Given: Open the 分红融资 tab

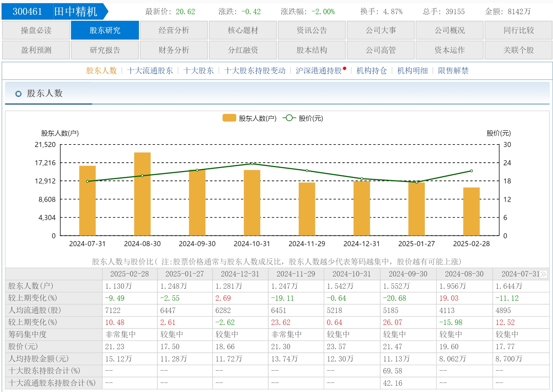Looking at the screenshot, I should [x=243, y=50].
